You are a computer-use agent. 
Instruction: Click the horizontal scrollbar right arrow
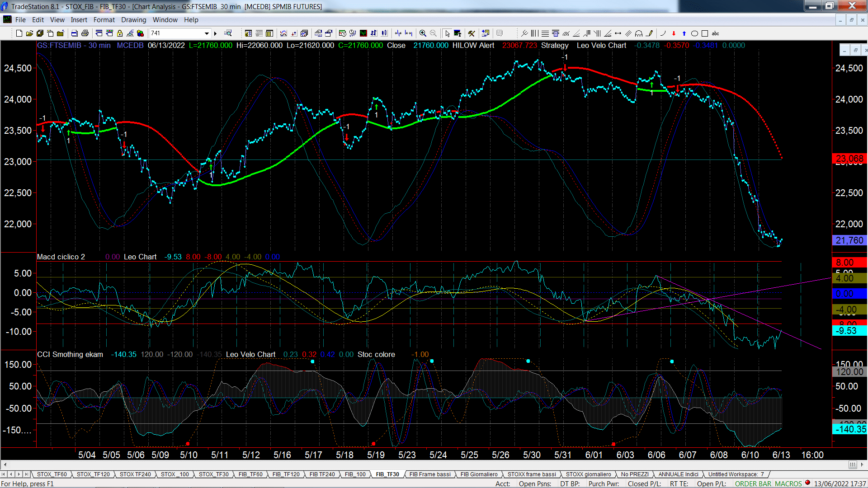coord(863,465)
